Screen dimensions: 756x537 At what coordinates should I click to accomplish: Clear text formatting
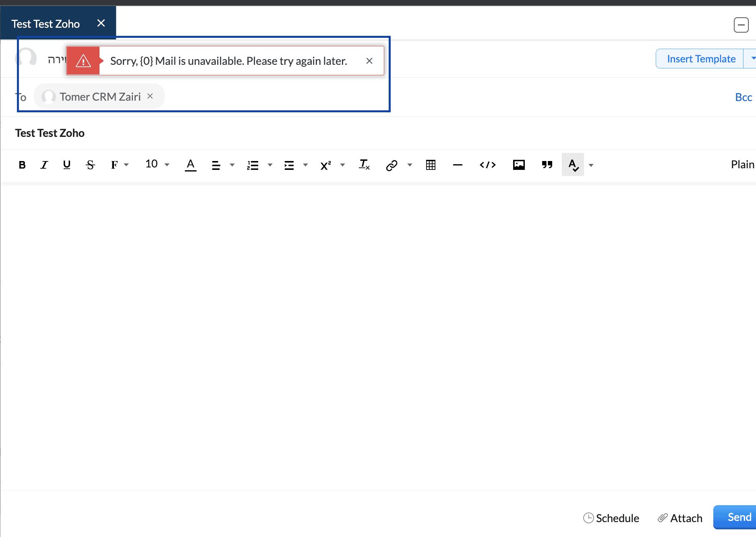point(364,165)
